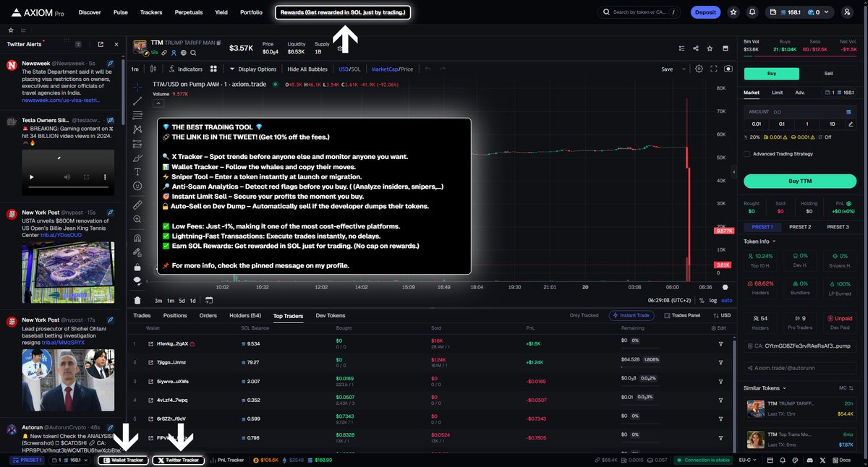Open candlestick chart type selector

[x=153, y=69]
